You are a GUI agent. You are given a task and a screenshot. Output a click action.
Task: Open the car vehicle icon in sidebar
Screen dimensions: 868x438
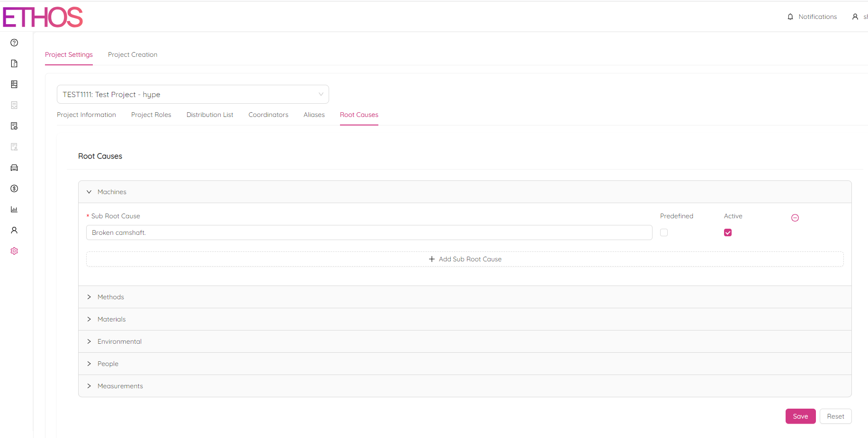coord(14,168)
